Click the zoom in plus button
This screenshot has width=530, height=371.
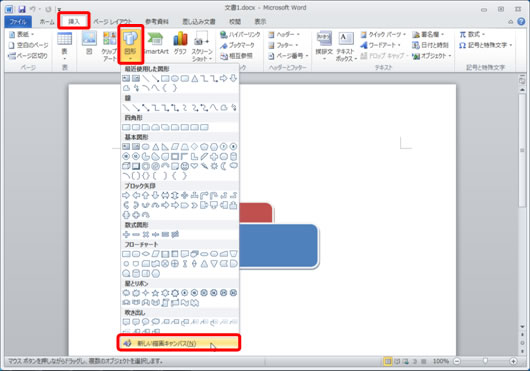pos(513,362)
